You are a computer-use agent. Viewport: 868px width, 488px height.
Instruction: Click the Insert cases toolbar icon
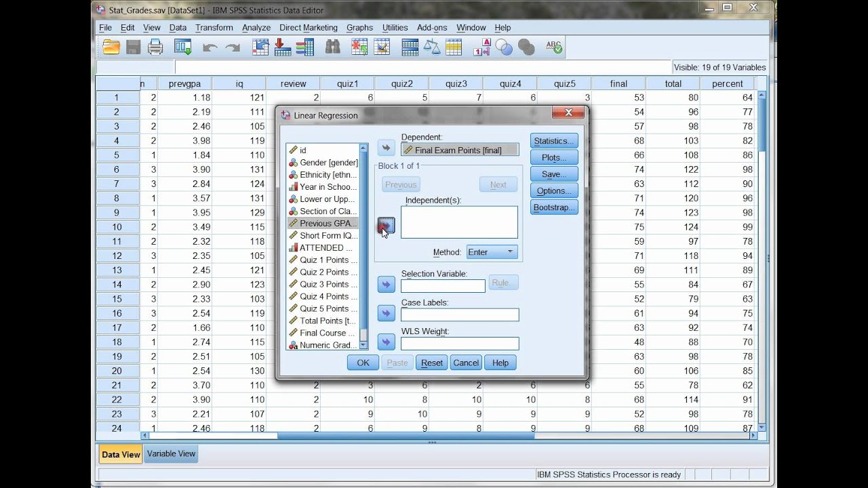pos(359,47)
